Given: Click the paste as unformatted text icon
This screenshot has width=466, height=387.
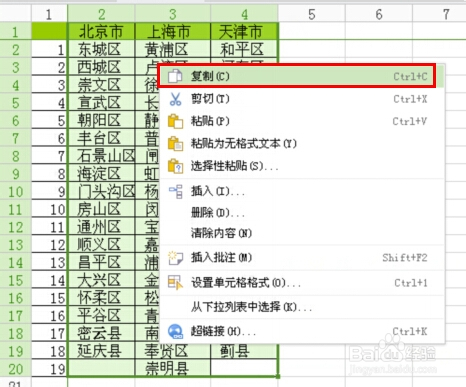Looking at the screenshot, I should pos(175,144).
